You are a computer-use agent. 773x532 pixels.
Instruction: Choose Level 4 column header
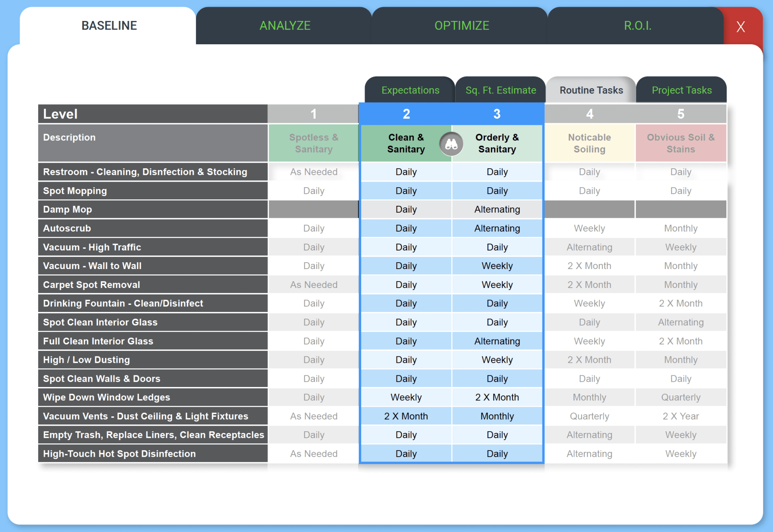click(x=589, y=114)
